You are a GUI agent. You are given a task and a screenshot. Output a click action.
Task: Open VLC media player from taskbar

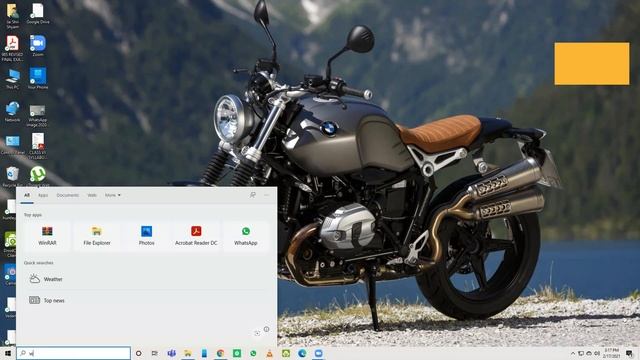(x=269, y=353)
